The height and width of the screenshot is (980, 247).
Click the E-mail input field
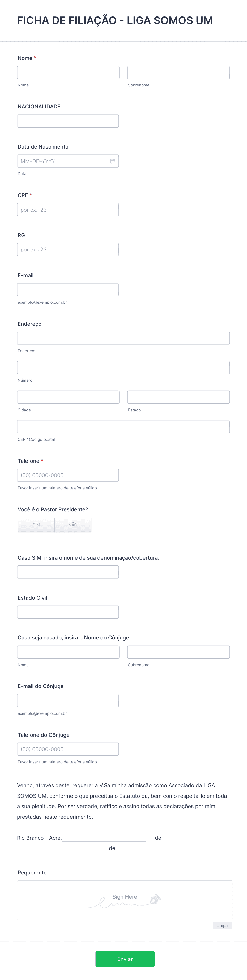68,290
